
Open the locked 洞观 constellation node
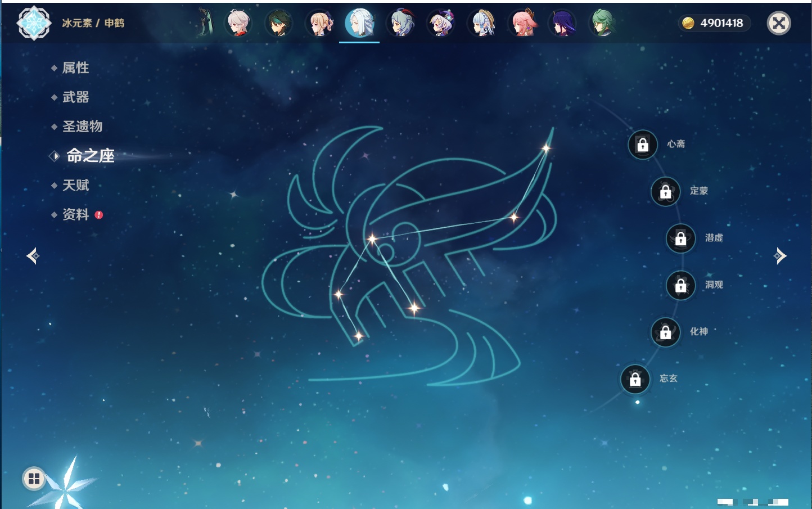[680, 285]
